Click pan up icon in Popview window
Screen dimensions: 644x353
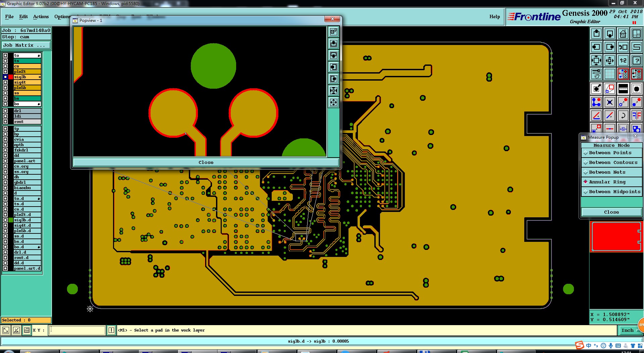(333, 43)
